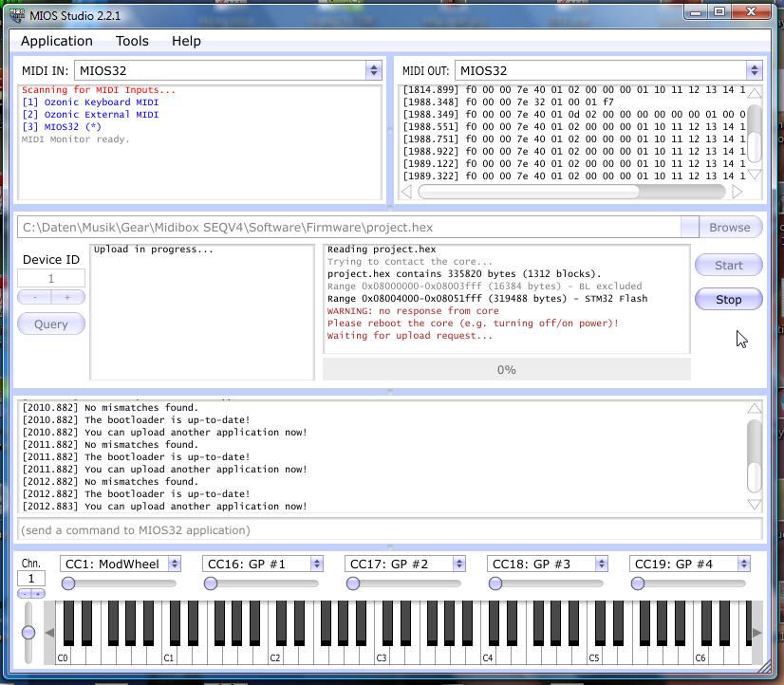Click MIDI OUT monitor scroll right arrow
The width and height of the screenshot is (784, 685).
737,192
